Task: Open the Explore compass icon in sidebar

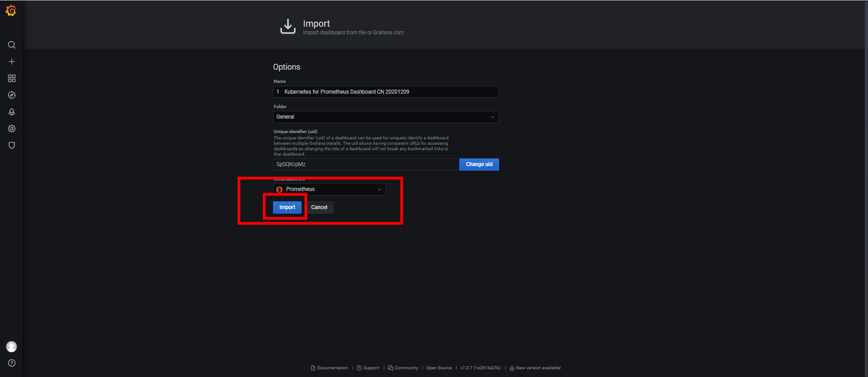Action: (12, 95)
